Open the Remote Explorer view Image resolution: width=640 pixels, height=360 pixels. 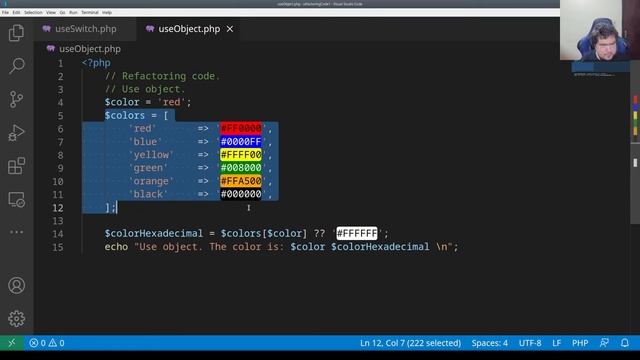(x=16, y=199)
